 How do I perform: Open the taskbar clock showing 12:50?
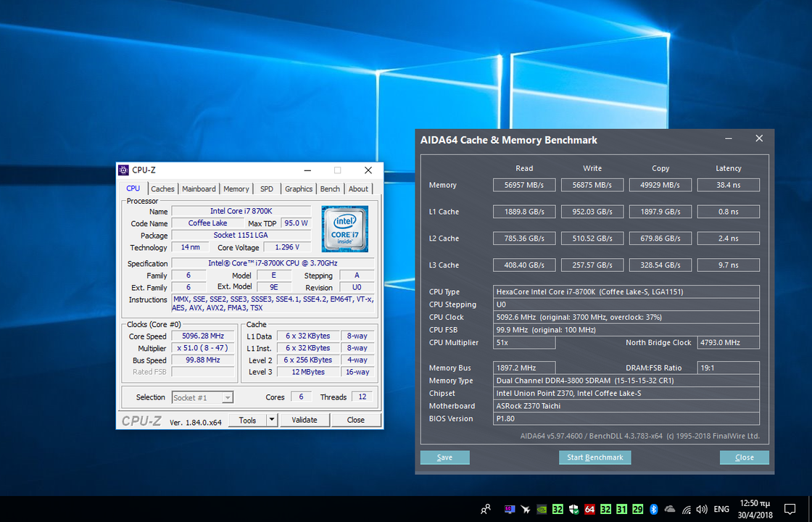pos(755,509)
